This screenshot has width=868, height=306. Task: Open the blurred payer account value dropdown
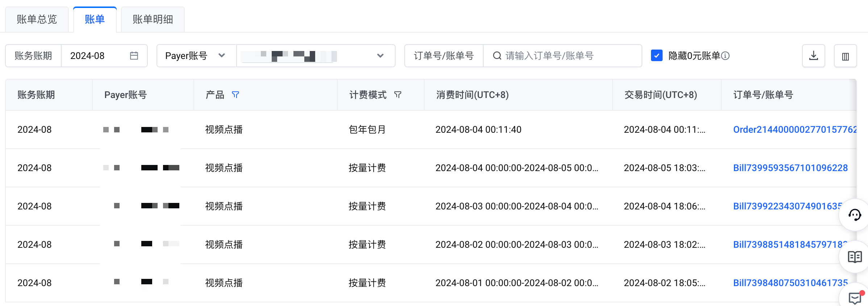[x=316, y=56]
